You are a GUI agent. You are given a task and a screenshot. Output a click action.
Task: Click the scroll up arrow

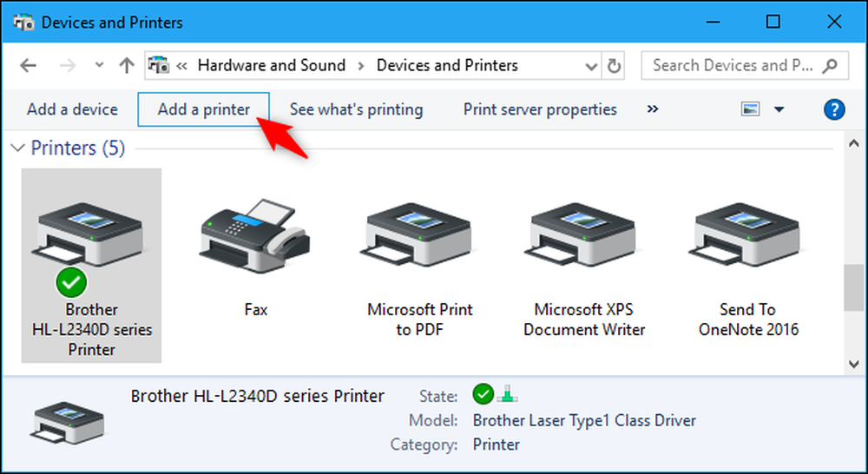(853, 143)
